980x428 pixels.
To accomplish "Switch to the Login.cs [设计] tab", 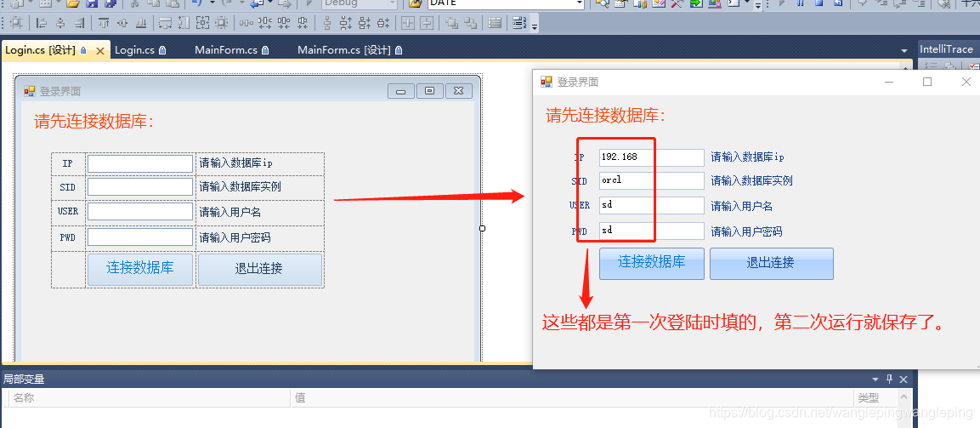I will click(40, 50).
